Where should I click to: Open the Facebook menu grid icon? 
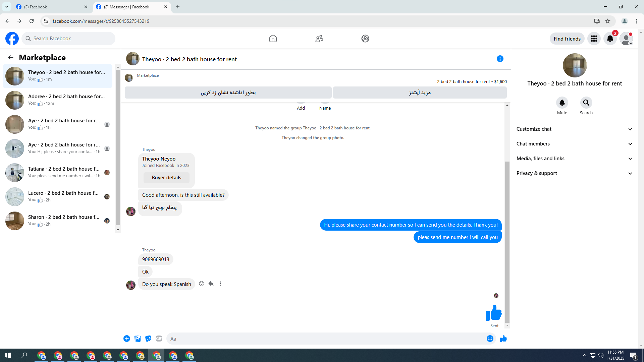click(594, 39)
